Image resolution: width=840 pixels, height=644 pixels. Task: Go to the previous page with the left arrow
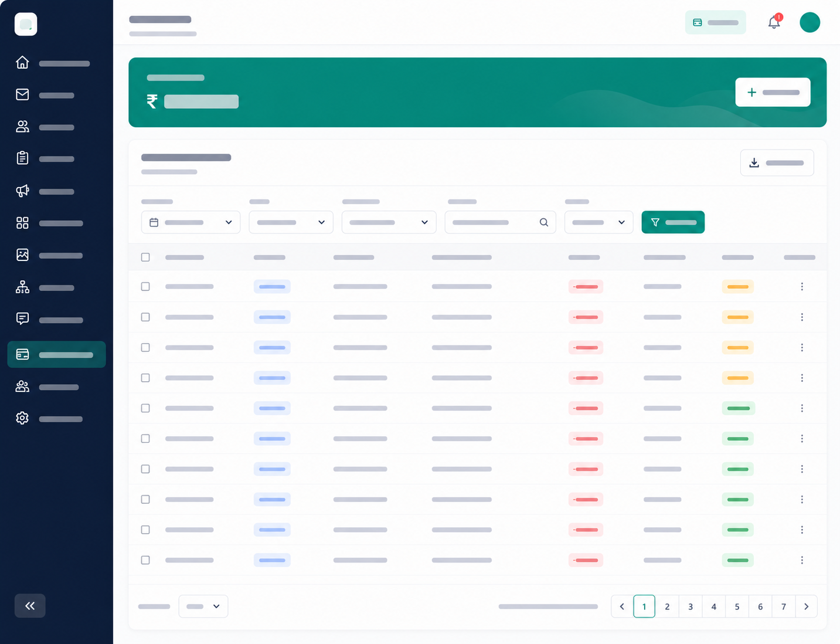[x=622, y=606]
